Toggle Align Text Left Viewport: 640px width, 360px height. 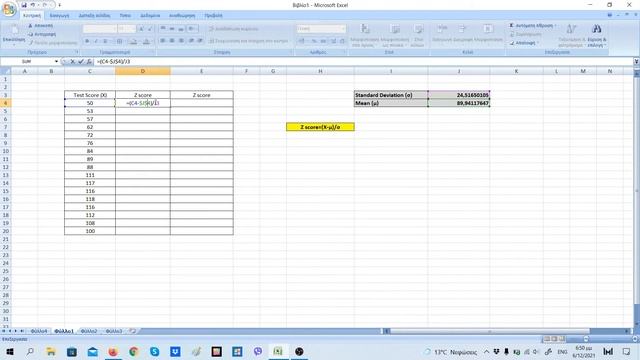[163, 41]
